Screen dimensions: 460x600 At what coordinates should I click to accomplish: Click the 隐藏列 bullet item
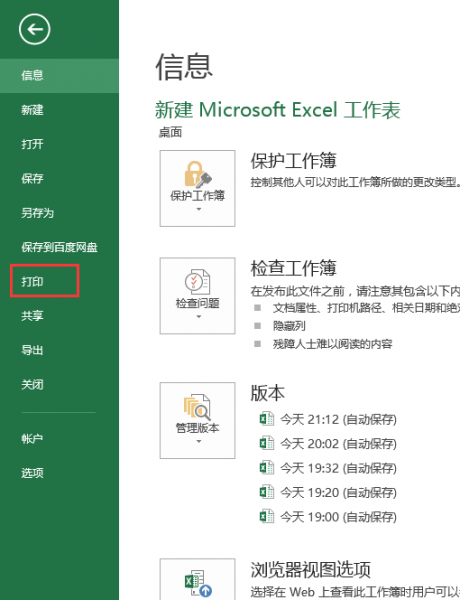click(289, 326)
